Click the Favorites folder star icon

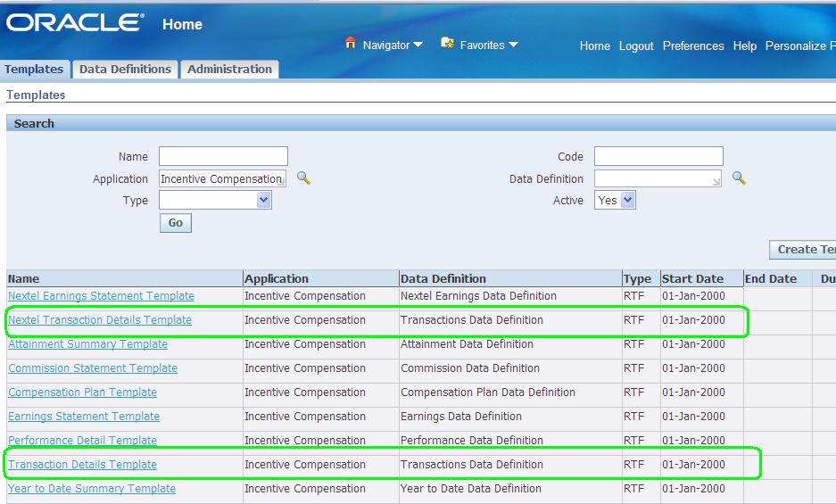[447, 43]
